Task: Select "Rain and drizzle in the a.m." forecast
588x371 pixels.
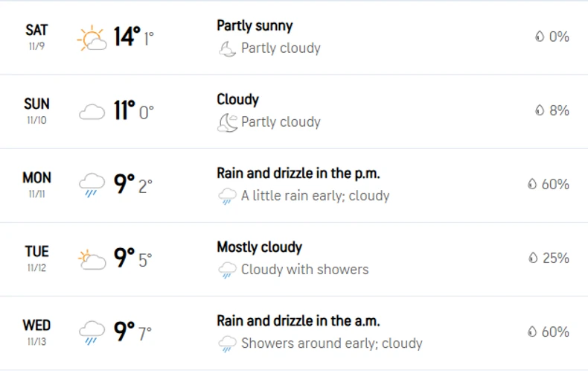Action: pos(298,321)
